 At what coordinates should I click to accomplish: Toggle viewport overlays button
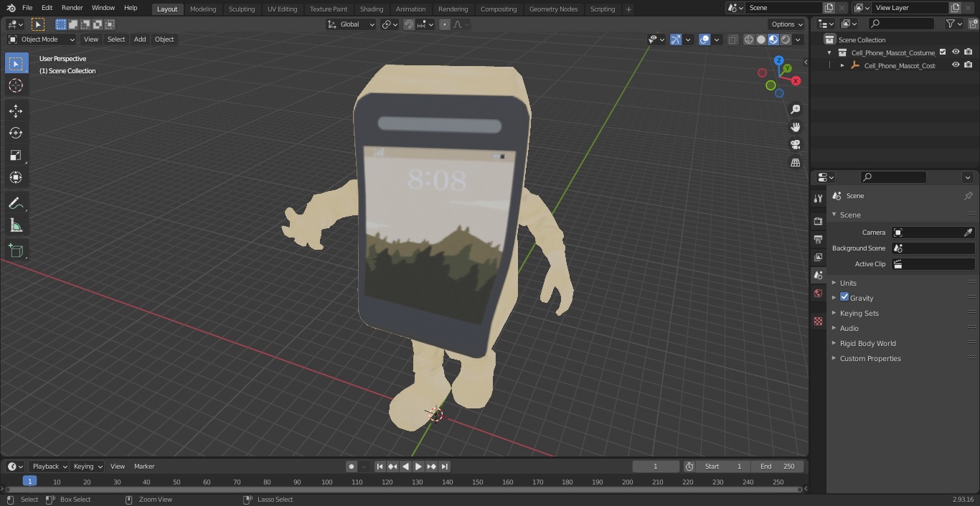point(705,39)
